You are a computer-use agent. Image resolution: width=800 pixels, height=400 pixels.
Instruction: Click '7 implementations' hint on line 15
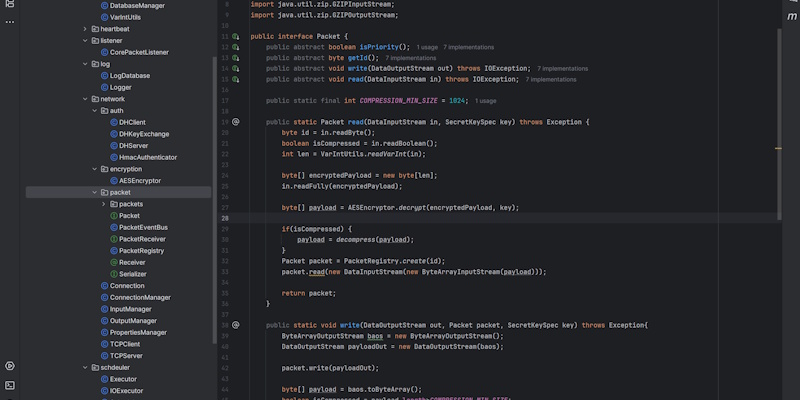pyautogui.click(x=551, y=80)
